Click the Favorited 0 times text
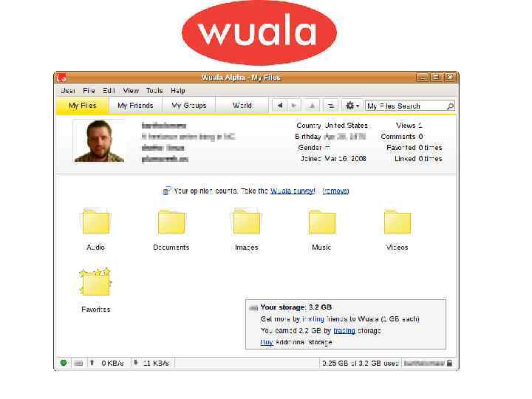 pos(415,148)
